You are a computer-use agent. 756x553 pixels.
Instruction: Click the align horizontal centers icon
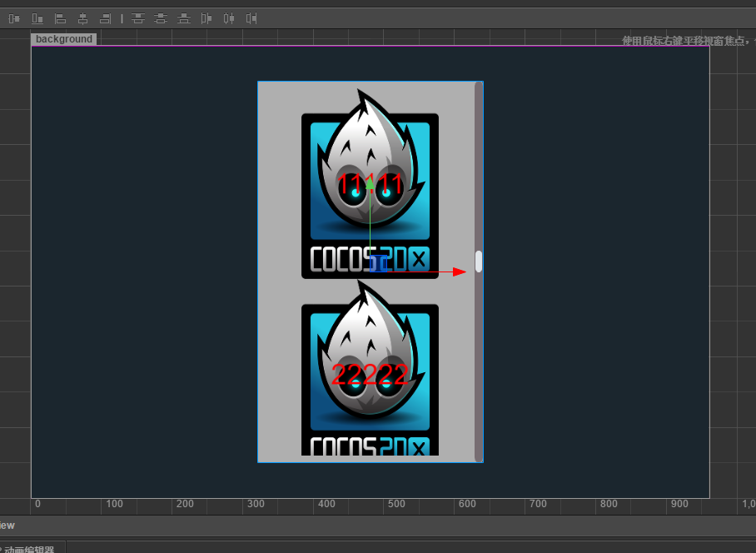83,19
